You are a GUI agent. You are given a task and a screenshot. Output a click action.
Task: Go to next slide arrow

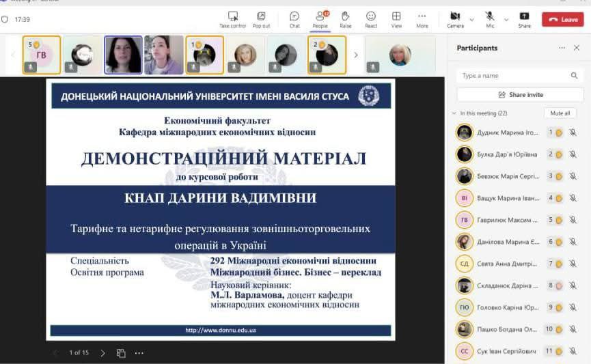[102, 353]
